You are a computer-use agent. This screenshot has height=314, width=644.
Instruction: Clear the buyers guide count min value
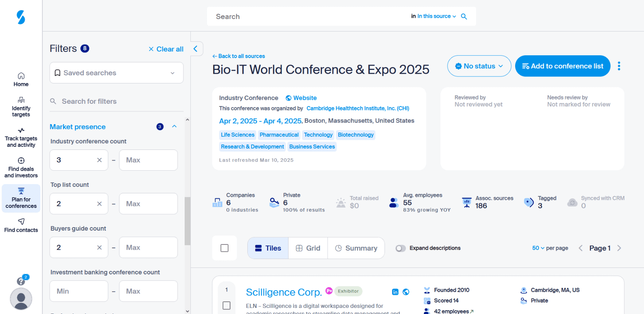point(99,248)
